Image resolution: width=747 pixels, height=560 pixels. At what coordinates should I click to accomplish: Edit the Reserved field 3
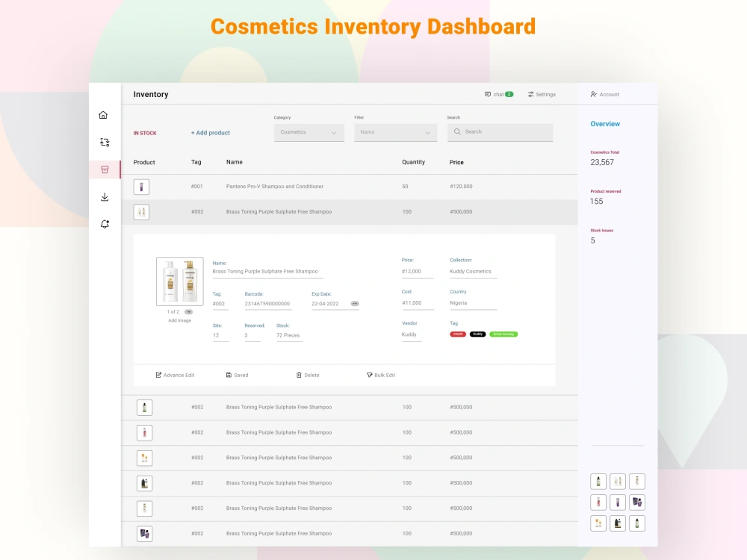point(252,336)
